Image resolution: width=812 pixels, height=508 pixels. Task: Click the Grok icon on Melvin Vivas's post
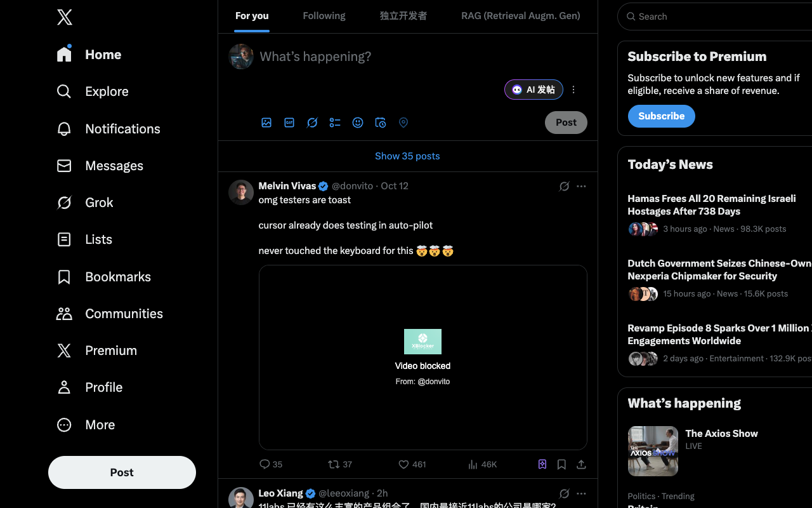[564, 186]
